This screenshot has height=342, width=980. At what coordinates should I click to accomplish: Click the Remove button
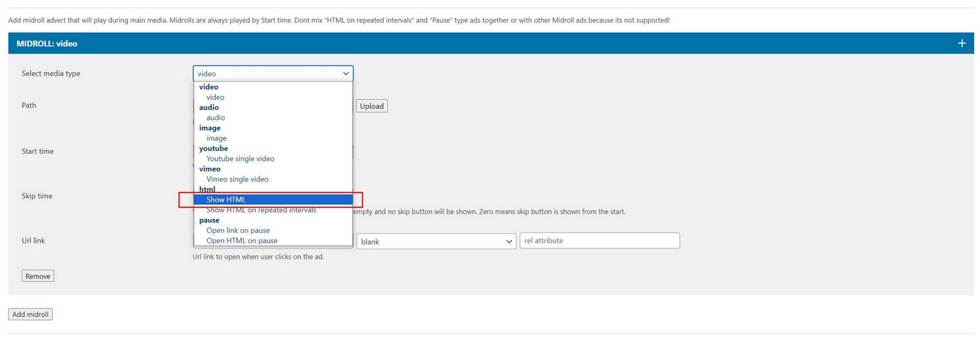[x=38, y=276]
